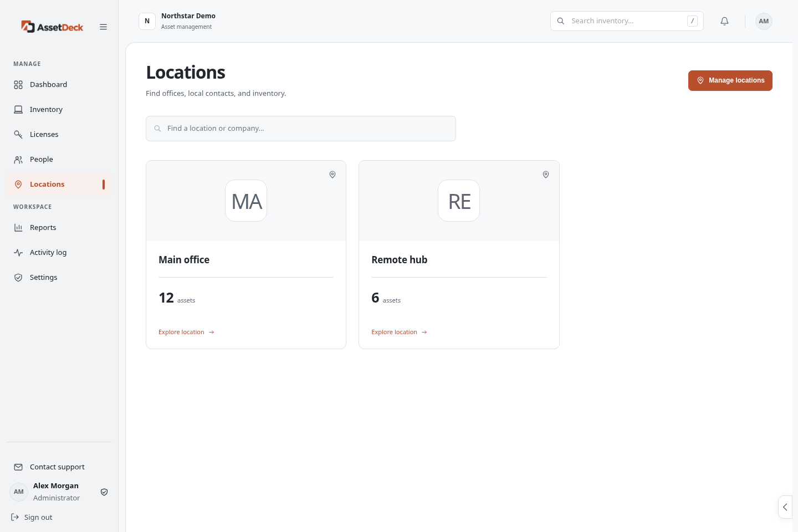Open the Main office card title
The image size is (798, 532).
pos(184,259)
